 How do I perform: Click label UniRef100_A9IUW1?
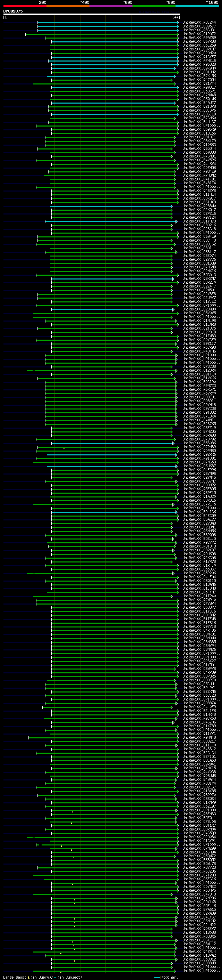(199, 459)
